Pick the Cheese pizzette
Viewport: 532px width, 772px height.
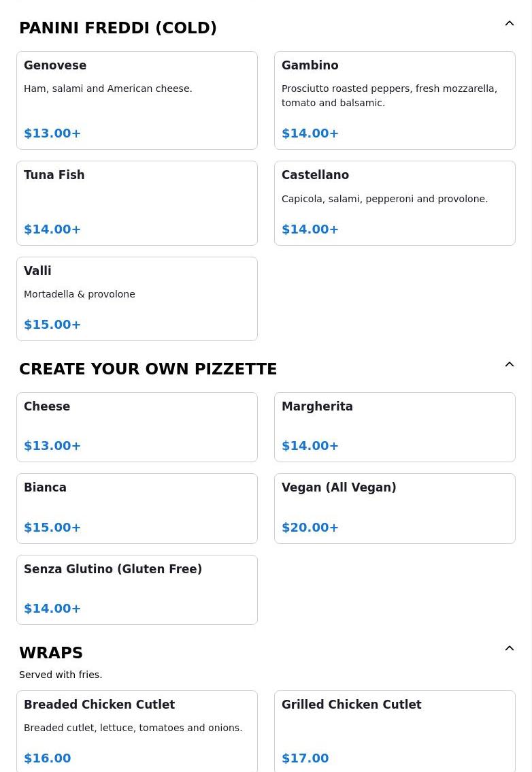coord(137,428)
